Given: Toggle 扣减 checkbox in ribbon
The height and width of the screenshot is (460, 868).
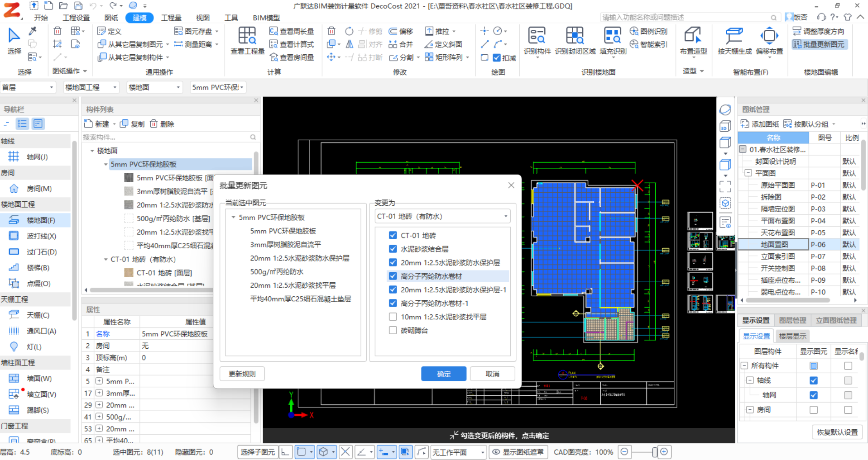Looking at the screenshot, I should pyautogui.click(x=497, y=58).
